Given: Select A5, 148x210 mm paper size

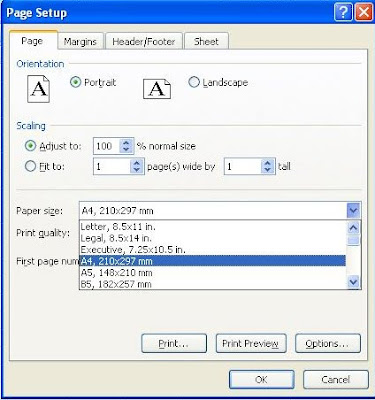Looking at the screenshot, I should [x=213, y=273].
